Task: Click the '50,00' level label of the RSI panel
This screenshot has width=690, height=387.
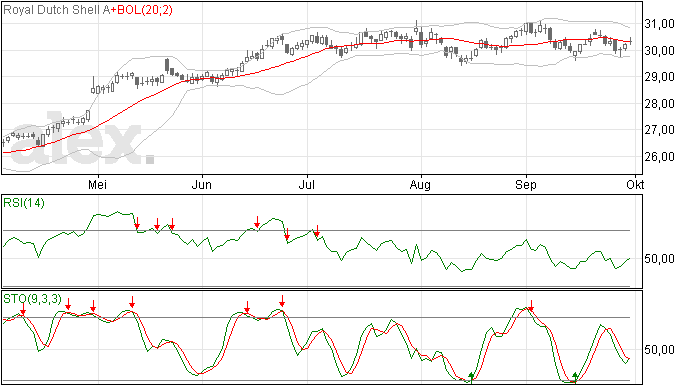Action: coord(659,258)
